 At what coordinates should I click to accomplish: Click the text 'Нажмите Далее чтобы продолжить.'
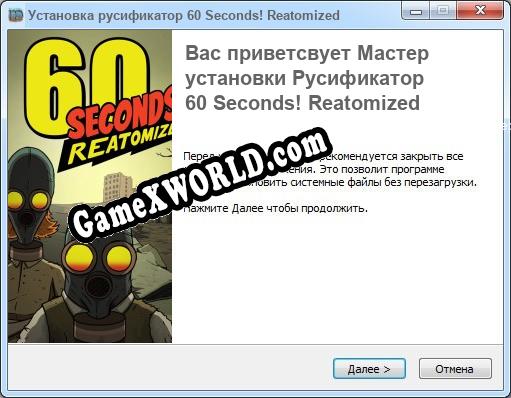tap(276, 209)
